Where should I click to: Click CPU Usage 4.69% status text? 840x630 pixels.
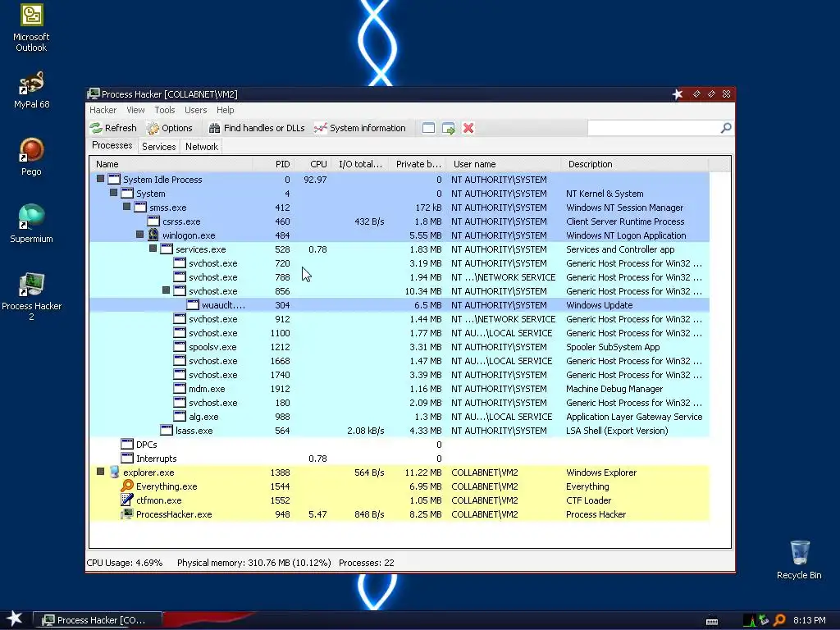[125, 563]
